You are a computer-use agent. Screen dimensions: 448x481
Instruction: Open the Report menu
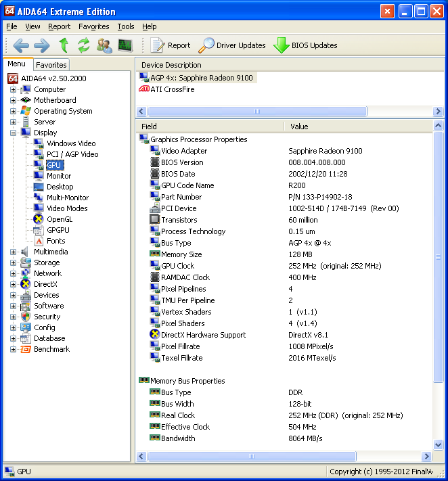coord(60,26)
